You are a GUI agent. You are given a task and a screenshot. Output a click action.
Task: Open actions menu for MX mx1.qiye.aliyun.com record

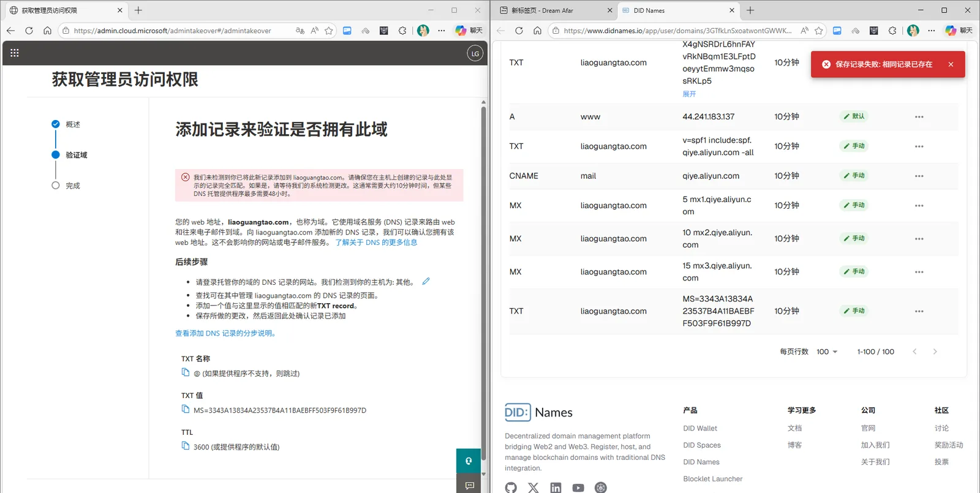[x=919, y=206]
